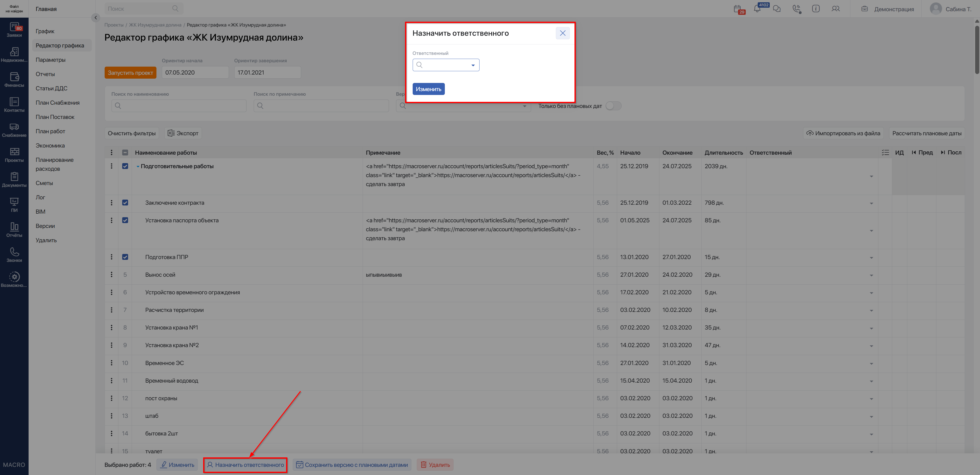Toggle Только без плановых дат switch

(613, 106)
